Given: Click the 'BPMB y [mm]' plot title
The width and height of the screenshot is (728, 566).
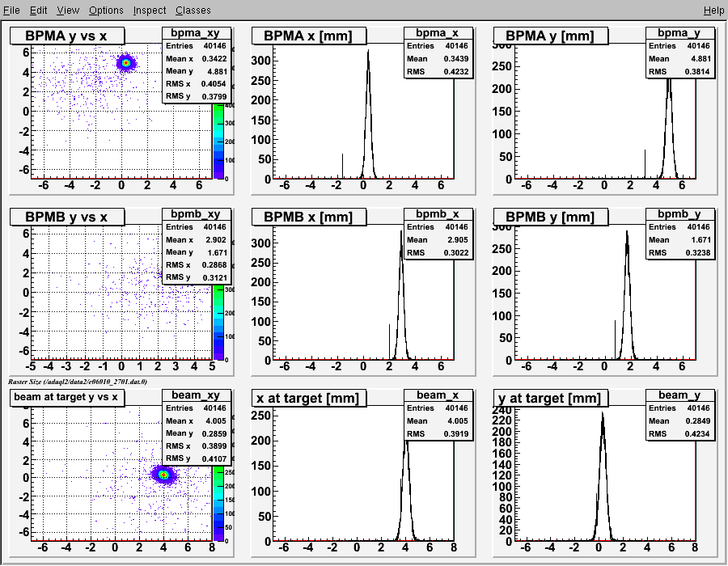Looking at the screenshot, I should coord(551,218).
